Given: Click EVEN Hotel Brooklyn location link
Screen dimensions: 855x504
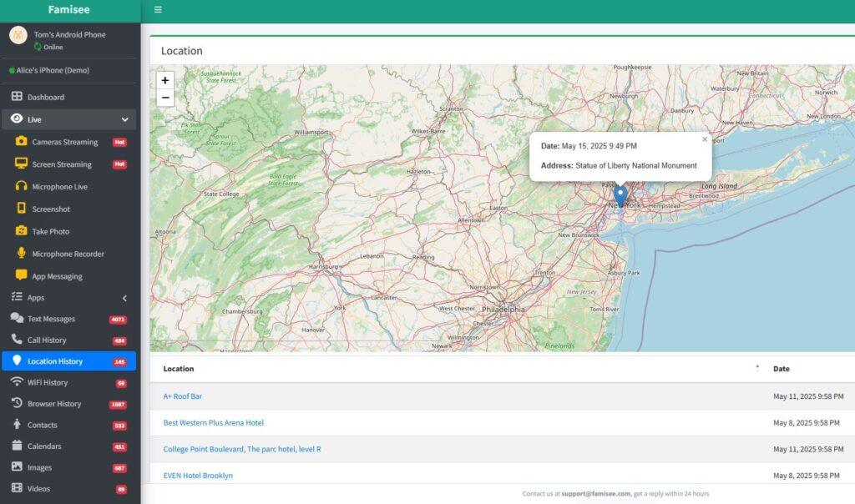Looking at the screenshot, I should (x=198, y=476).
